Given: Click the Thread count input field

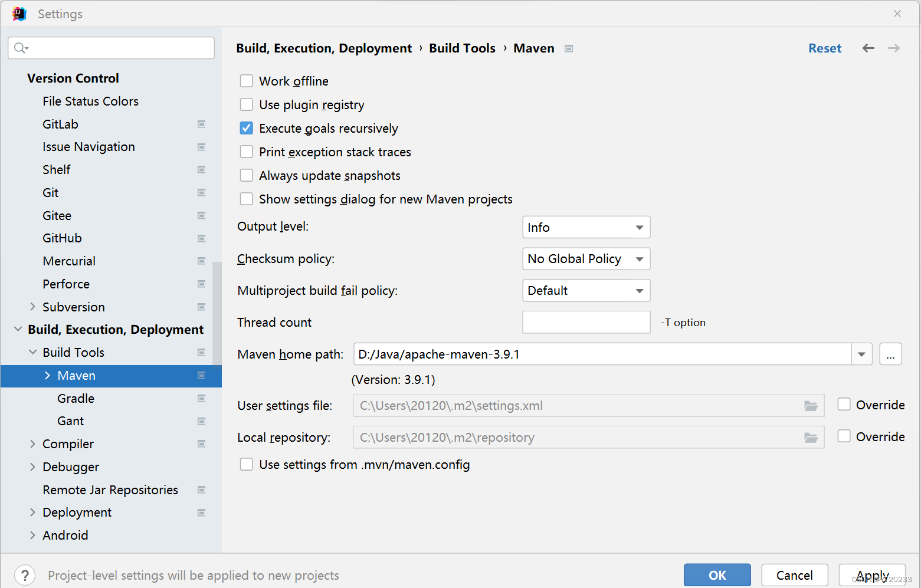Looking at the screenshot, I should [x=586, y=322].
